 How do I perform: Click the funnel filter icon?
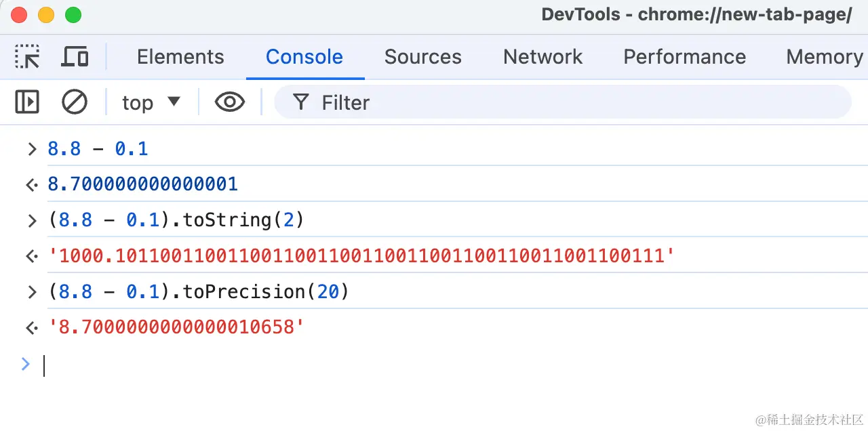pyautogui.click(x=300, y=102)
